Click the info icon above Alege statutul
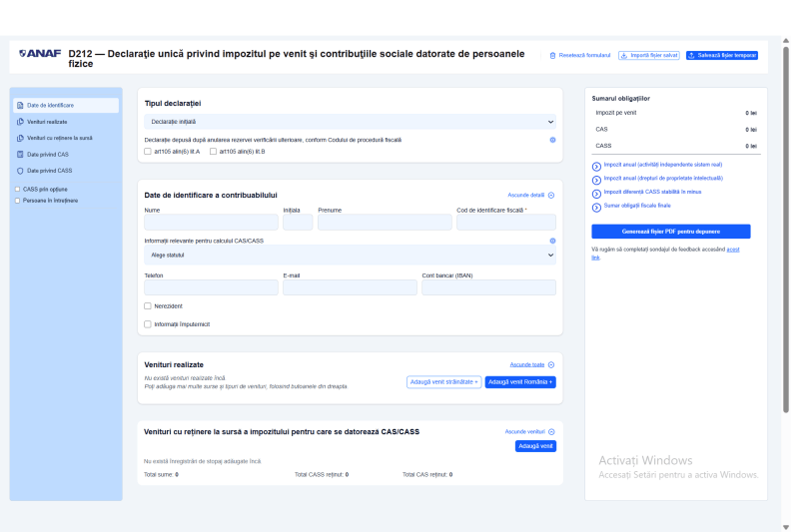Image resolution: width=799 pixels, height=532 pixels. tap(552, 241)
